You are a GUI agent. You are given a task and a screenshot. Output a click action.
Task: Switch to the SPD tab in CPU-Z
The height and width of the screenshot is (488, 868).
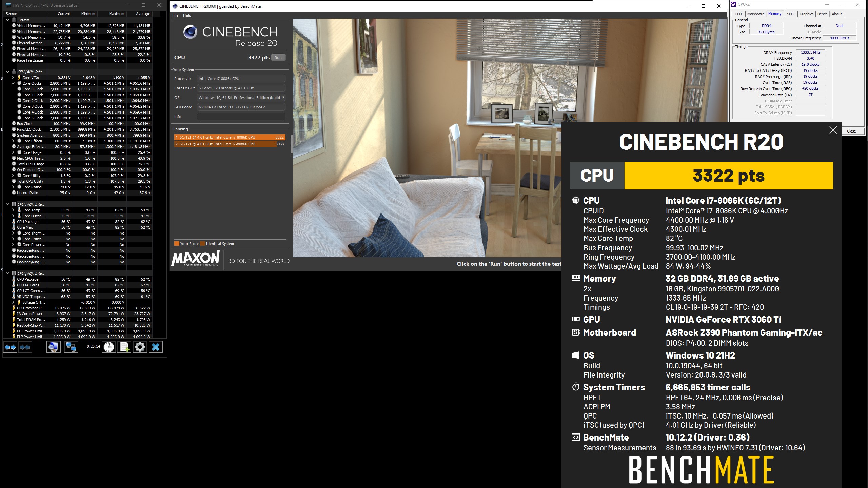(x=790, y=14)
